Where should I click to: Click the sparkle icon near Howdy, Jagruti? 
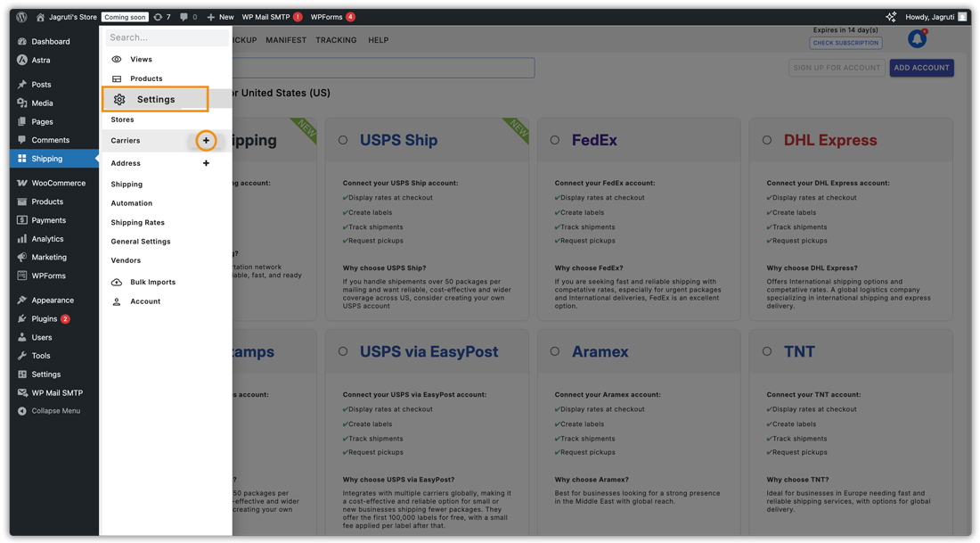[891, 17]
